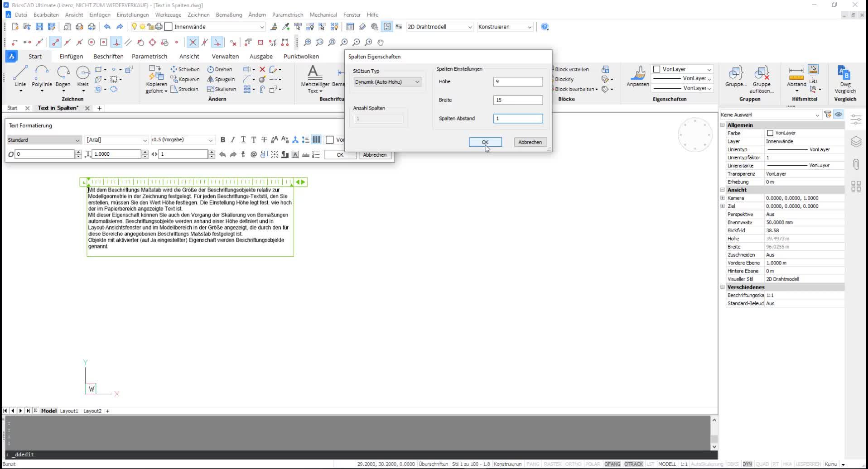Screen dimensions: 868x469
Task: Switch to the Beschriften ribbon tab
Action: pyautogui.click(x=108, y=57)
